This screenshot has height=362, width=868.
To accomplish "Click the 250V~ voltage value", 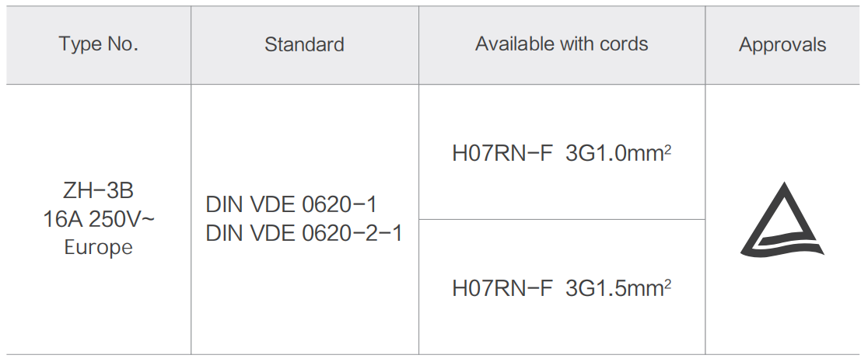I will (x=122, y=219).
